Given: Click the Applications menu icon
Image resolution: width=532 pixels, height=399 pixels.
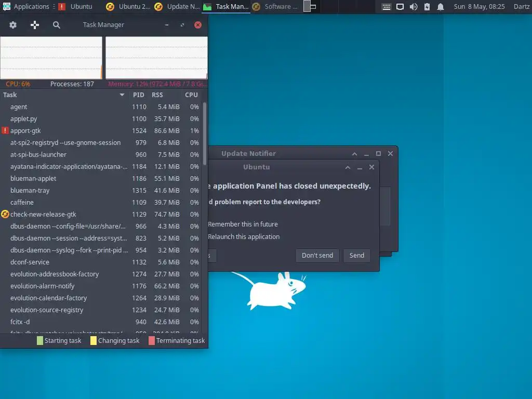Looking at the screenshot, I should (6, 6).
